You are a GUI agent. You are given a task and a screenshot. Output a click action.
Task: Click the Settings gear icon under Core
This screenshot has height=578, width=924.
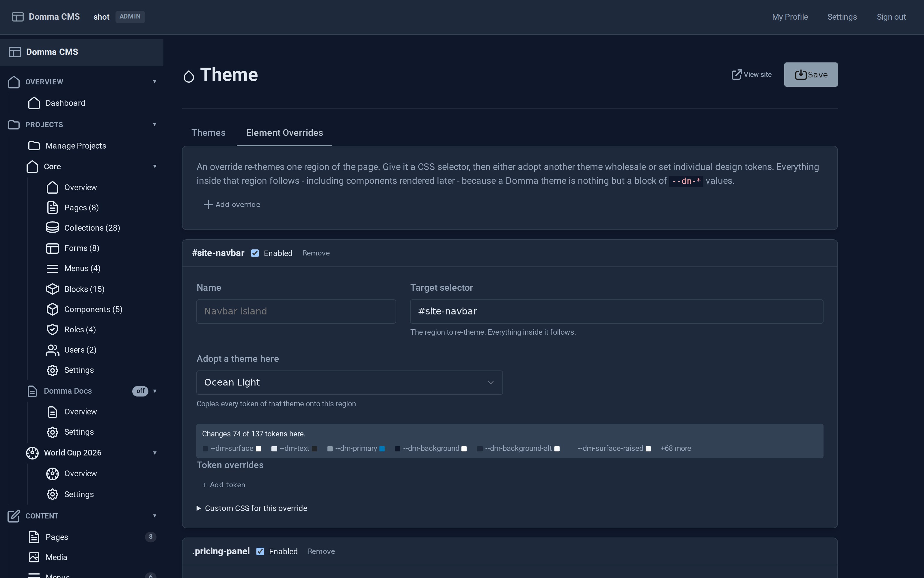52,370
